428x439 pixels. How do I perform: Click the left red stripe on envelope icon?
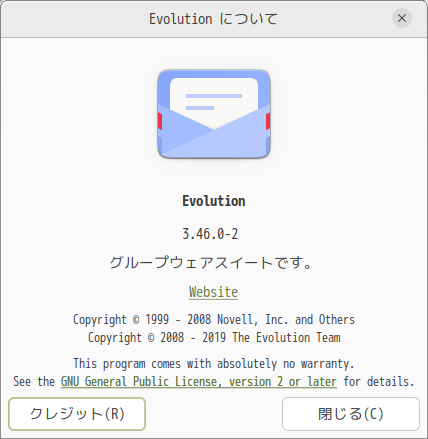160,121
